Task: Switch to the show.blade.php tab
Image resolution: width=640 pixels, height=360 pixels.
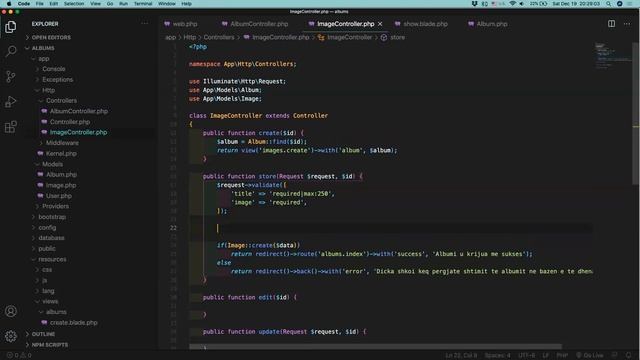Action: point(421,24)
